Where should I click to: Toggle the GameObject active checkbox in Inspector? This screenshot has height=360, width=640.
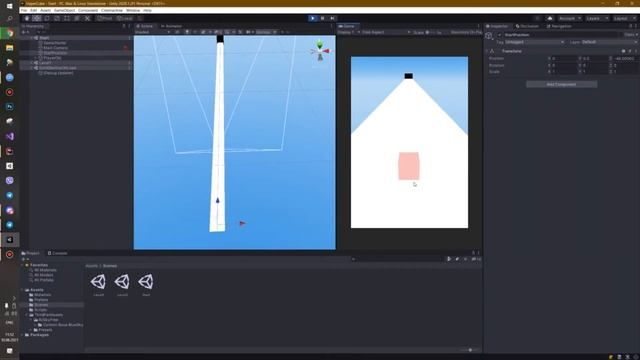click(499, 35)
